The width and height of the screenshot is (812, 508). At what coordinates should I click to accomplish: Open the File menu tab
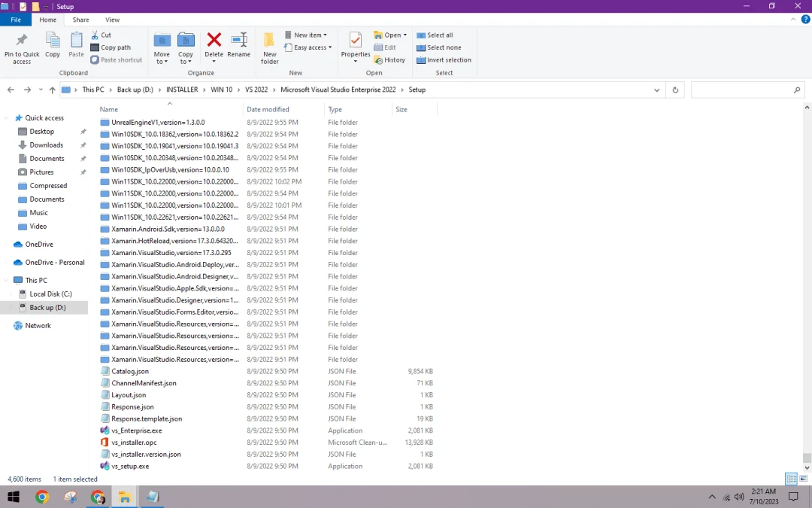16,20
